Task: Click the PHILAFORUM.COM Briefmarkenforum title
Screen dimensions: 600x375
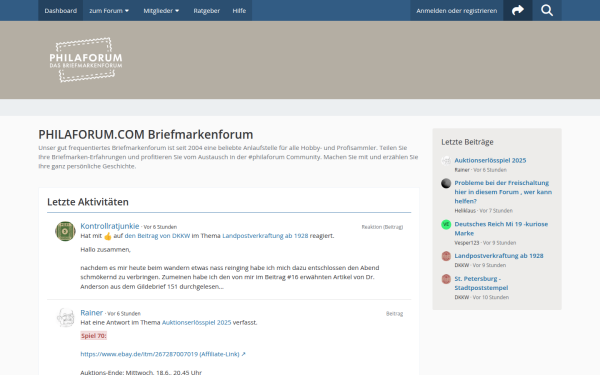Action: [145, 135]
